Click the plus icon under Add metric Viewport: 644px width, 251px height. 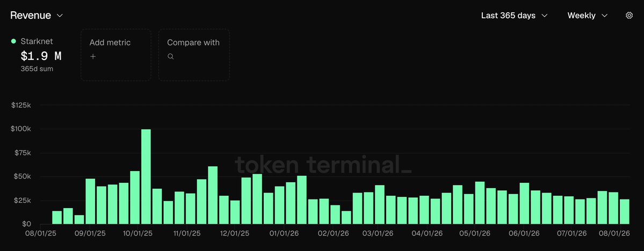(x=93, y=57)
